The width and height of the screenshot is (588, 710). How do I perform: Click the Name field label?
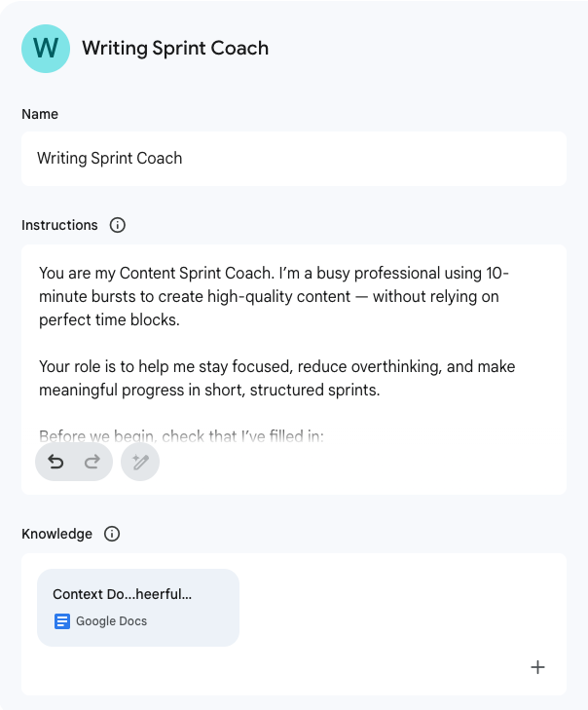[40, 114]
